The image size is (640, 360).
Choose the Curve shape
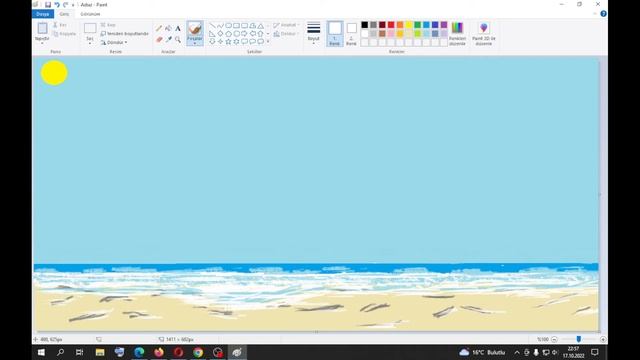coord(220,26)
